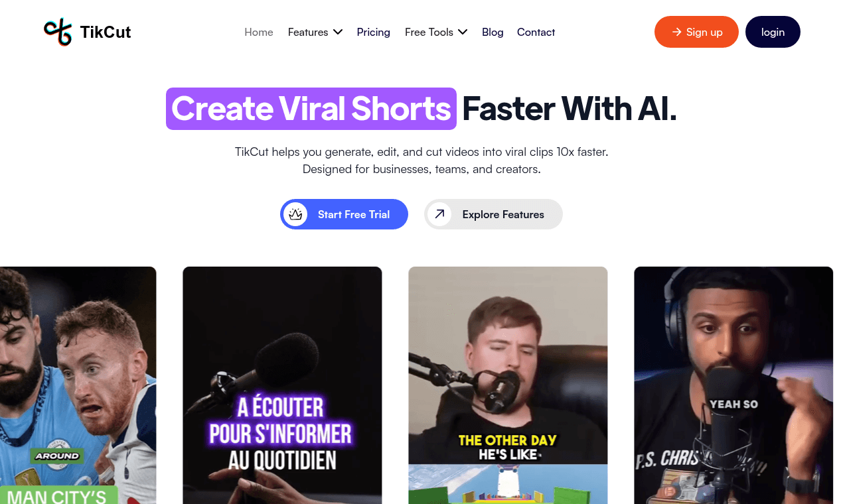843x504 pixels.
Task: Click the Explore Features button
Action: click(493, 214)
